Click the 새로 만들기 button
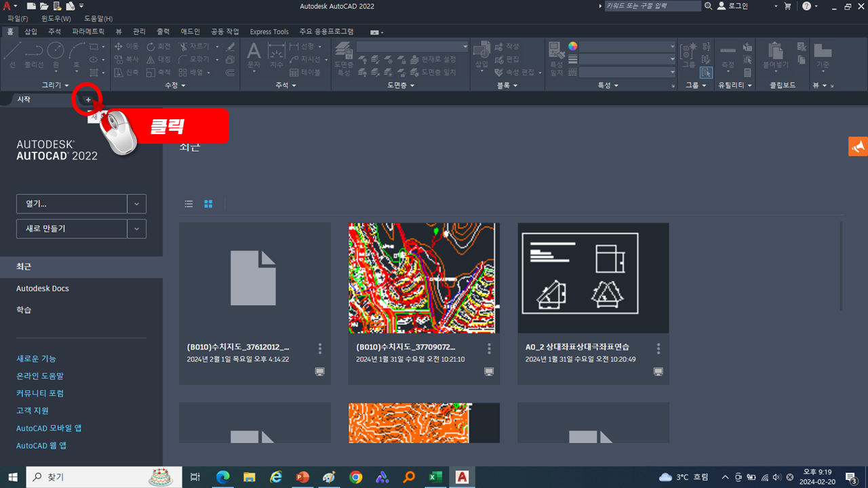868x488 pixels. pyautogui.click(x=72, y=229)
